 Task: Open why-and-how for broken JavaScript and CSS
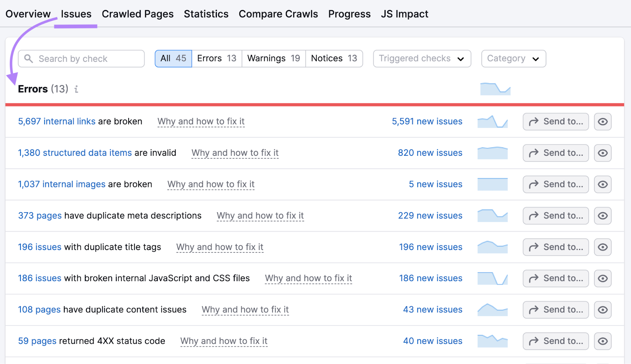pyautogui.click(x=308, y=278)
